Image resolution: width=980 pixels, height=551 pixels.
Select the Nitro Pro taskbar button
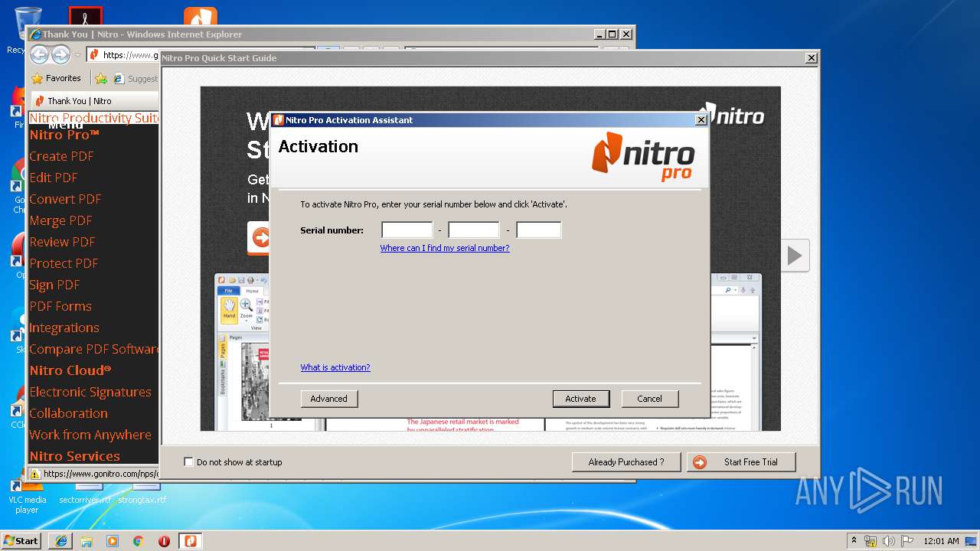pos(190,541)
